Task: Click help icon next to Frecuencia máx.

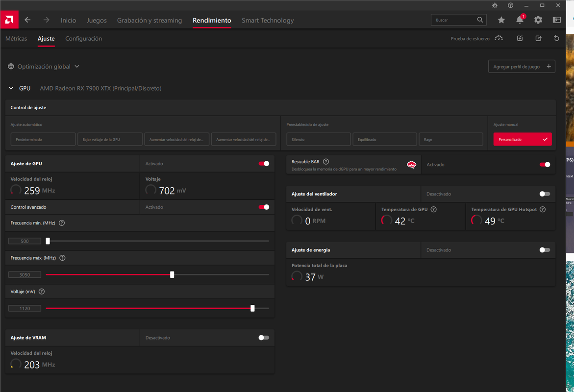Action: (x=63, y=258)
